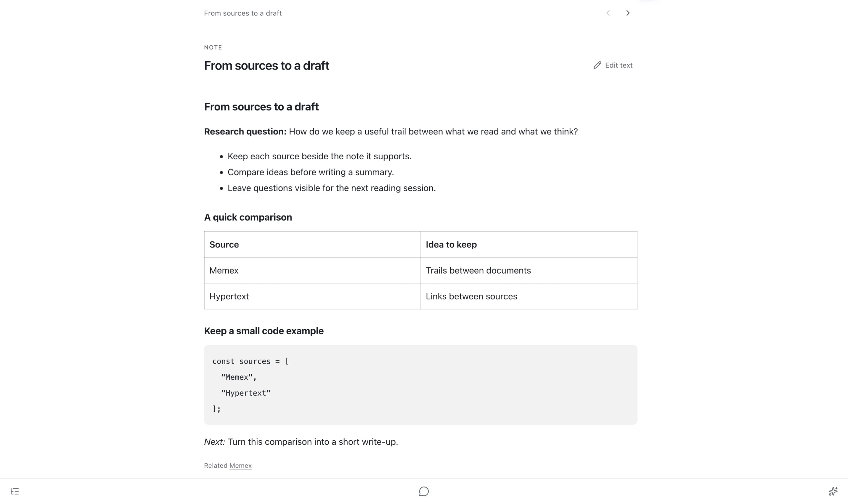
Task: Click the 'Keep a small code example' heading
Action: tap(264, 331)
